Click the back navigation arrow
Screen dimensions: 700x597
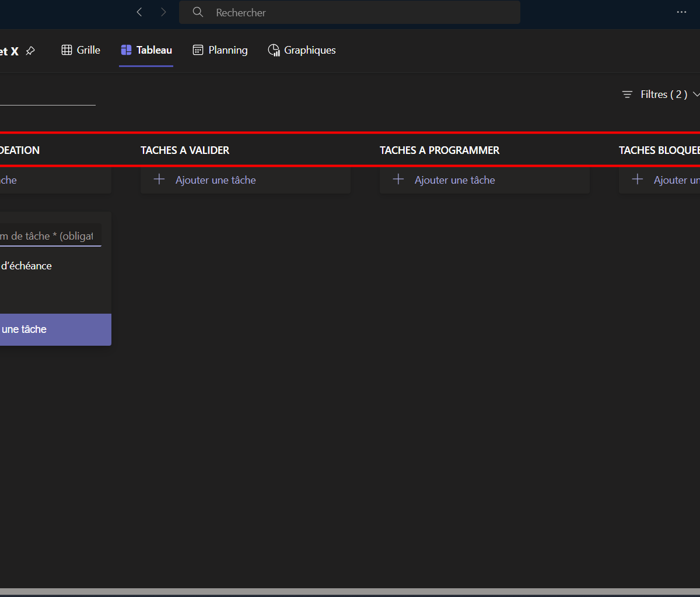(x=139, y=12)
